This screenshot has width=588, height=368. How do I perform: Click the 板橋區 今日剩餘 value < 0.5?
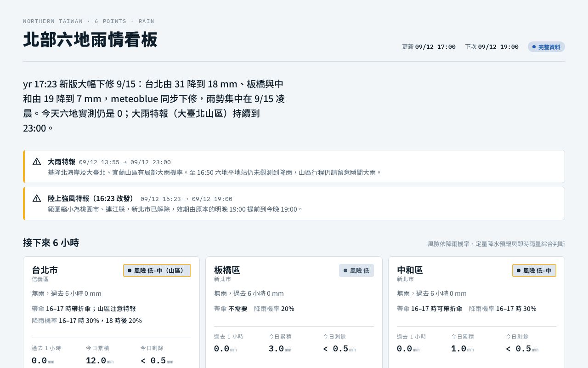[x=336, y=349]
